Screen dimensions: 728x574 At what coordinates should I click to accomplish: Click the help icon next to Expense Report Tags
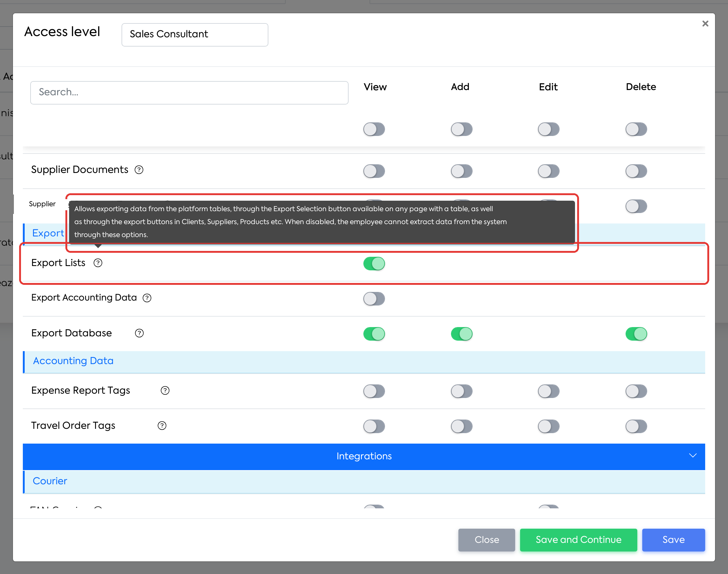coord(165,391)
